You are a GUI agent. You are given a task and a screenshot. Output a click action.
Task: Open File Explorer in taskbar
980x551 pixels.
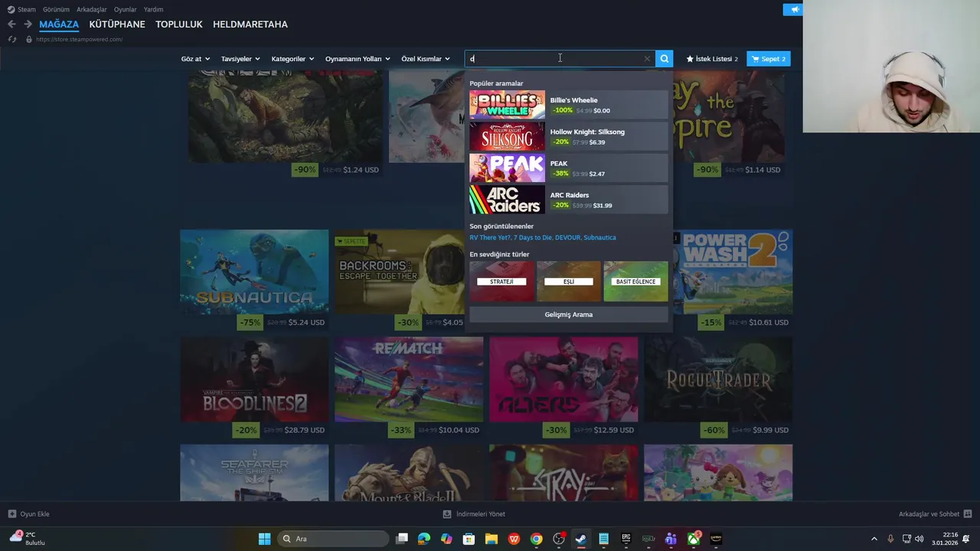click(x=491, y=539)
